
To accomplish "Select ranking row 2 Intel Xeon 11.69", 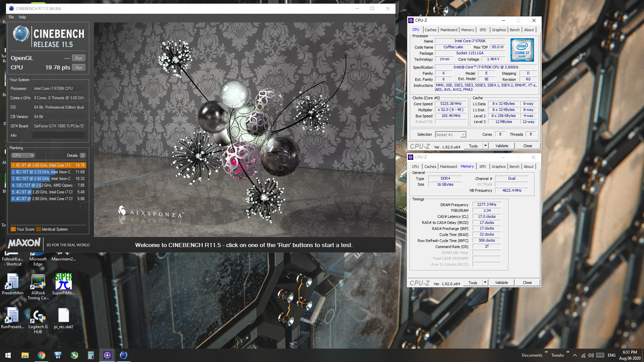I will tap(49, 172).
